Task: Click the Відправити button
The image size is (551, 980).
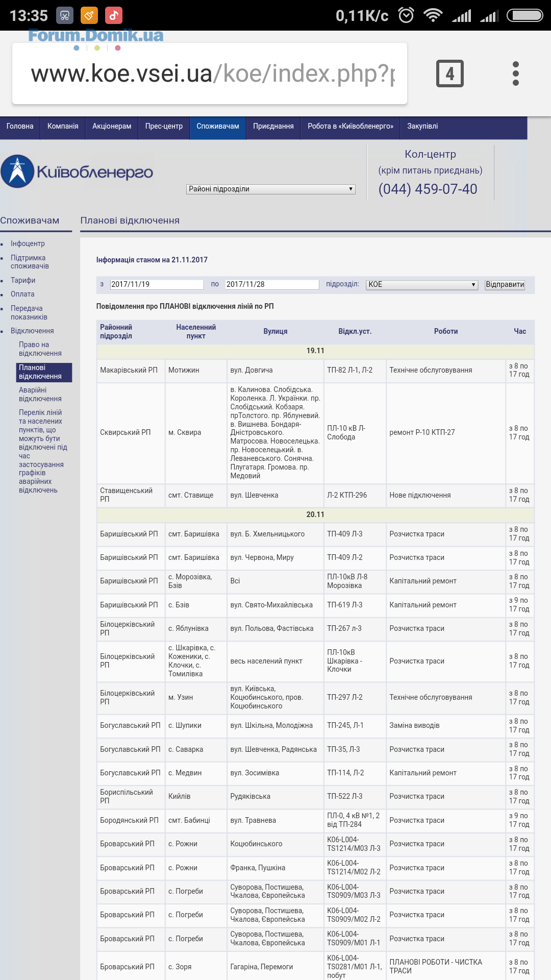Action: (505, 284)
